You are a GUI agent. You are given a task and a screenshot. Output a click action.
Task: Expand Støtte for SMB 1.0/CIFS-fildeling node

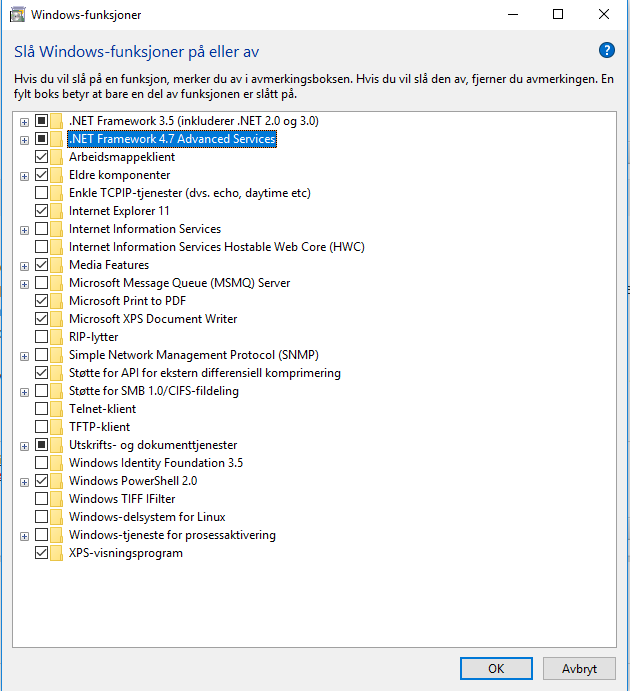tap(25, 393)
